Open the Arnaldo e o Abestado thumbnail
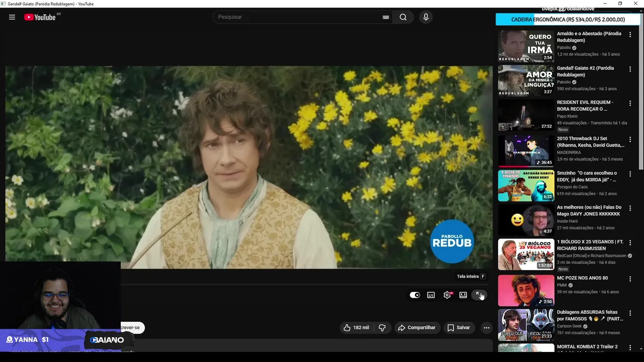Image resolution: width=644 pixels, height=362 pixels. pyautogui.click(x=526, y=46)
